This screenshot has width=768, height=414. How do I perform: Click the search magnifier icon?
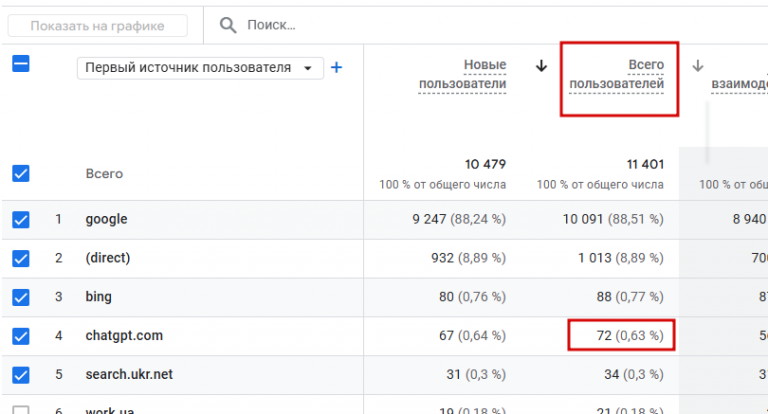coord(229,25)
